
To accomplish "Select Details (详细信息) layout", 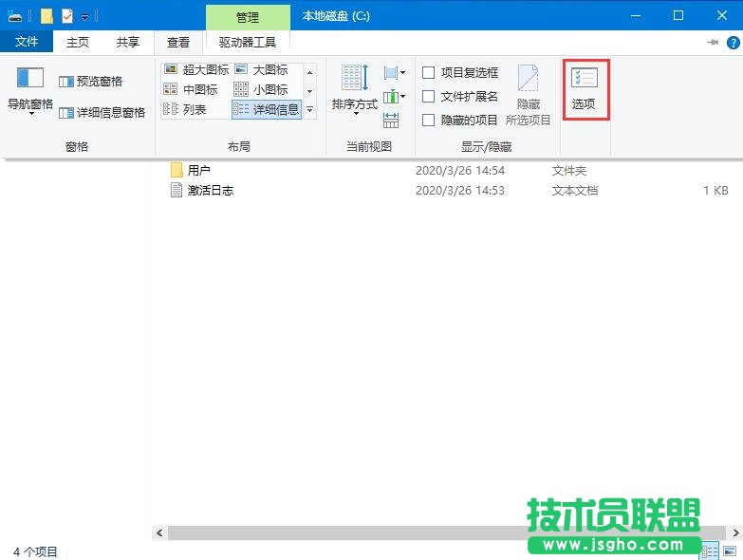I will pos(267,110).
